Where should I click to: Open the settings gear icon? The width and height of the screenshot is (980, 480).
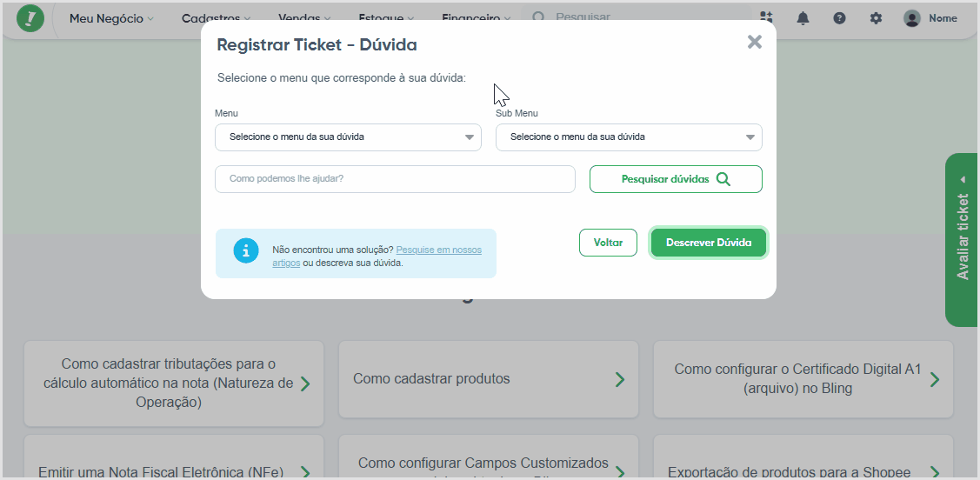(x=876, y=18)
